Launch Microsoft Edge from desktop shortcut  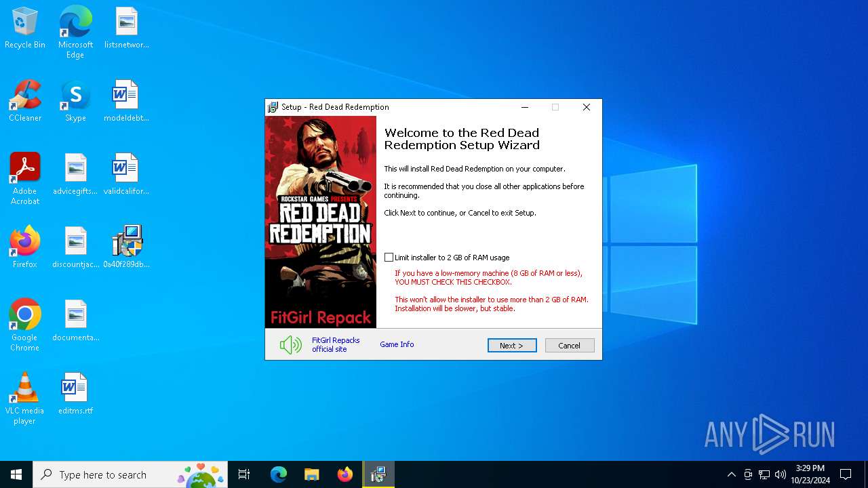(x=75, y=33)
